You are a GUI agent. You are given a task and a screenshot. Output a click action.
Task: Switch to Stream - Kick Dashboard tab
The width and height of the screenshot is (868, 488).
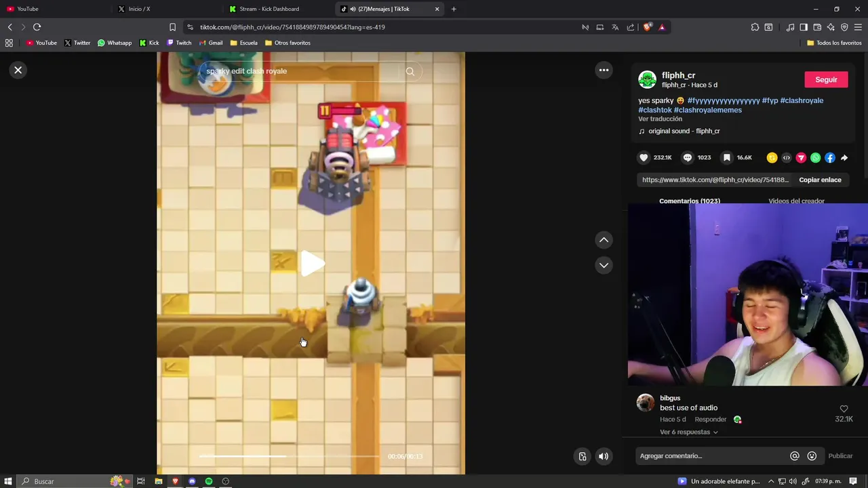tap(279, 9)
